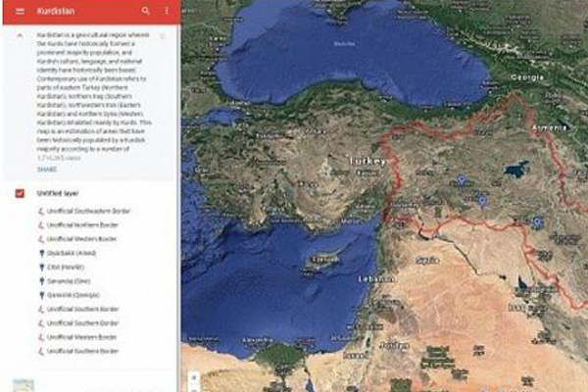The width and height of the screenshot is (588, 392).
Task: Select the Diyarbakir (Amed) place entry
Action: (x=72, y=253)
